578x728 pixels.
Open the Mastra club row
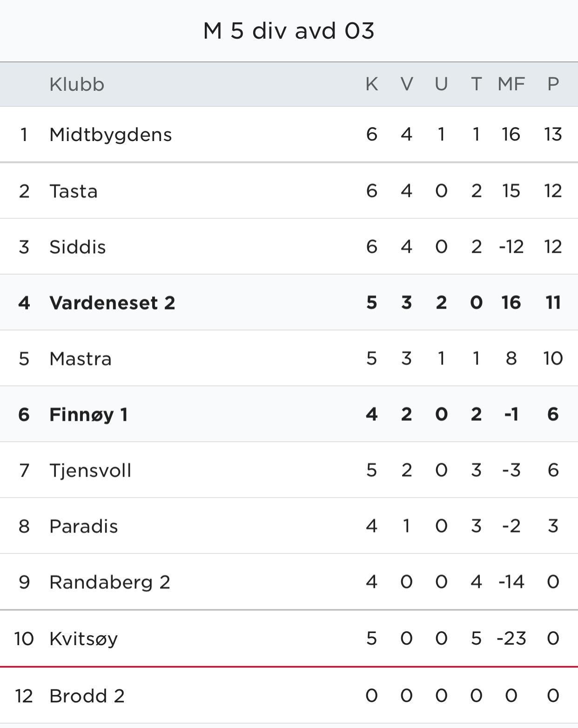click(x=81, y=358)
